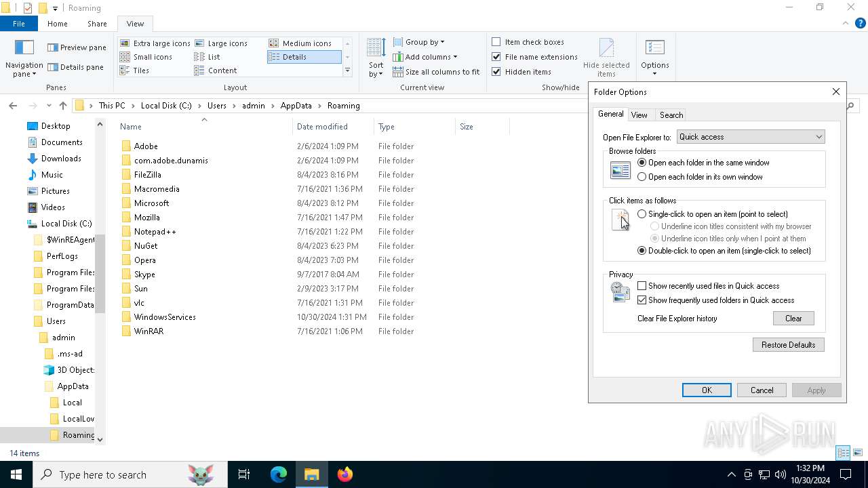The width and height of the screenshot is (868, 488).
Task: Open the Navigation pane menu
Action: pos(24,58)
